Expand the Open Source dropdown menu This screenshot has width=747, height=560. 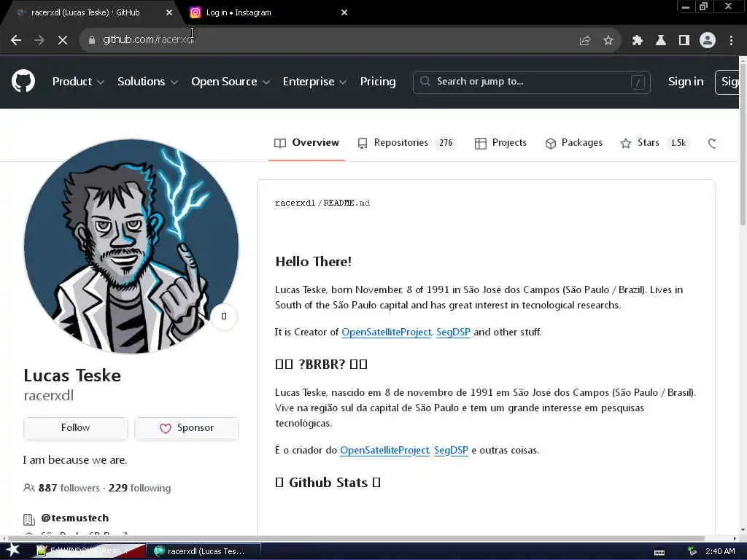click(x=231, y=82)
